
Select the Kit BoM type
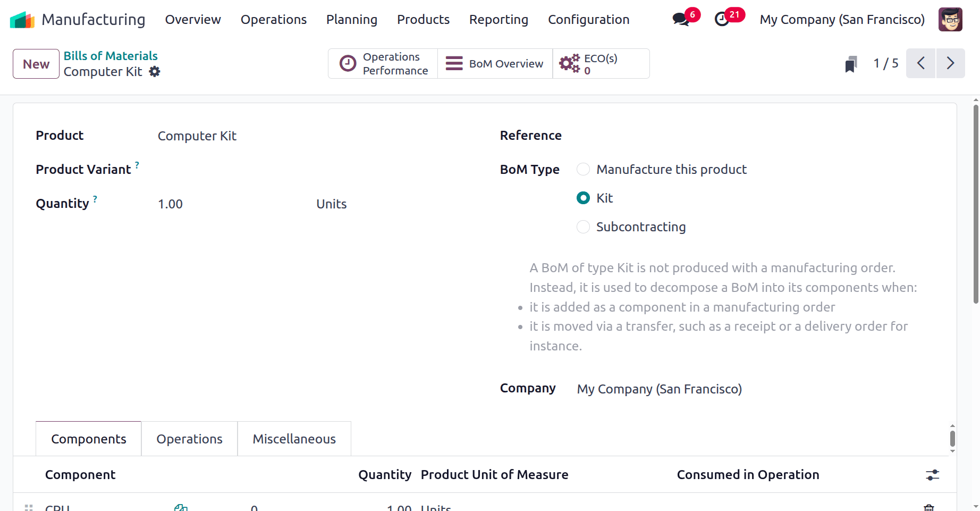[583, 198]
